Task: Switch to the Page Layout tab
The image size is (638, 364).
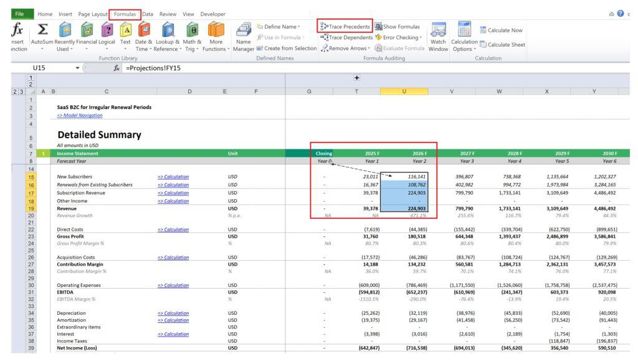Action: point(93,14)
